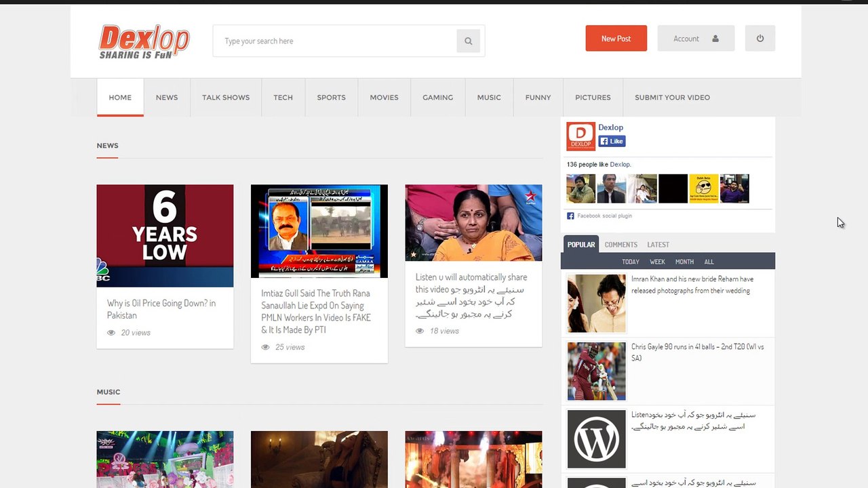
Task: Open the Music menu item
Action: (x=489, y=98)
